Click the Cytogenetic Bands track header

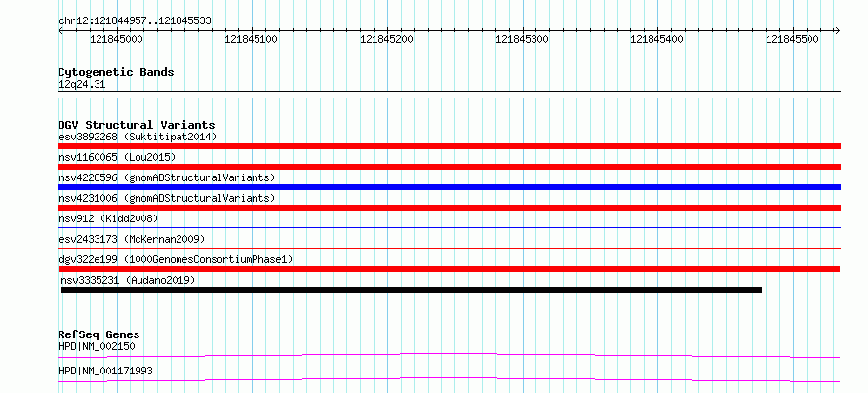[x=116, y=72]
